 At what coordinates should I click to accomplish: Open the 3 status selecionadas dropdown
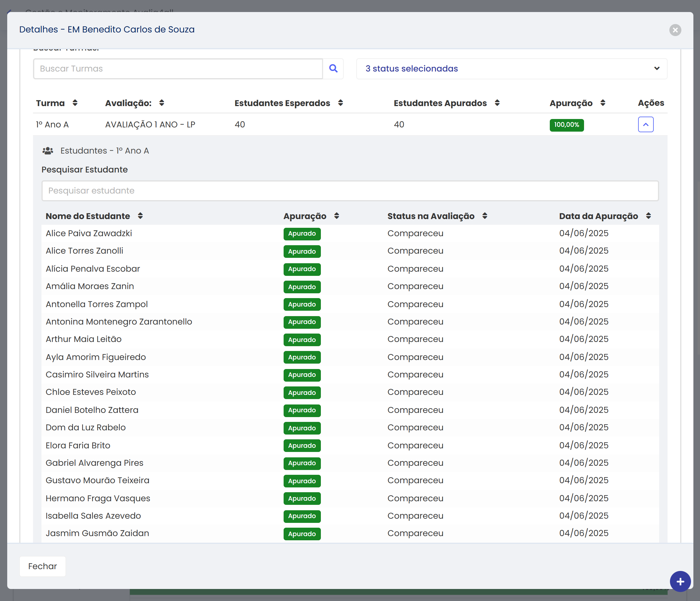click(512, 69)
